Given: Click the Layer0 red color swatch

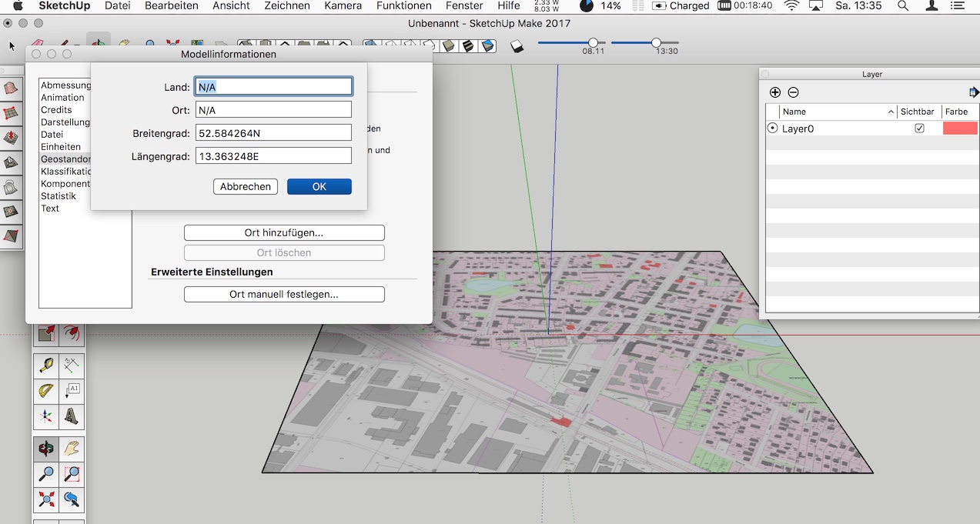Looking at the screenshot, I should pyautogui.click(x=959, y=128).
